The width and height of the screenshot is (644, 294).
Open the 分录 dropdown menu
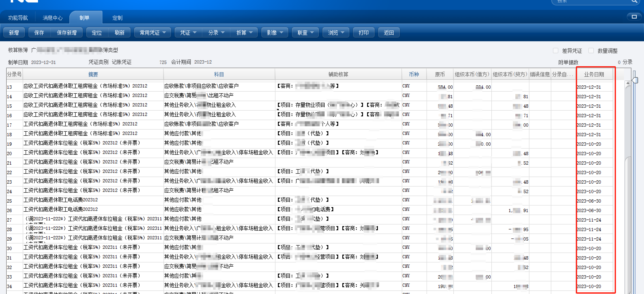click(216, 32)
